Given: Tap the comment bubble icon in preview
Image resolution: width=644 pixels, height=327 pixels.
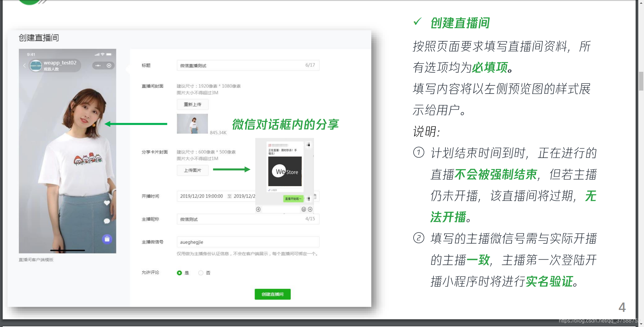Looking at the screenshot, I should [x=107, y=221].
